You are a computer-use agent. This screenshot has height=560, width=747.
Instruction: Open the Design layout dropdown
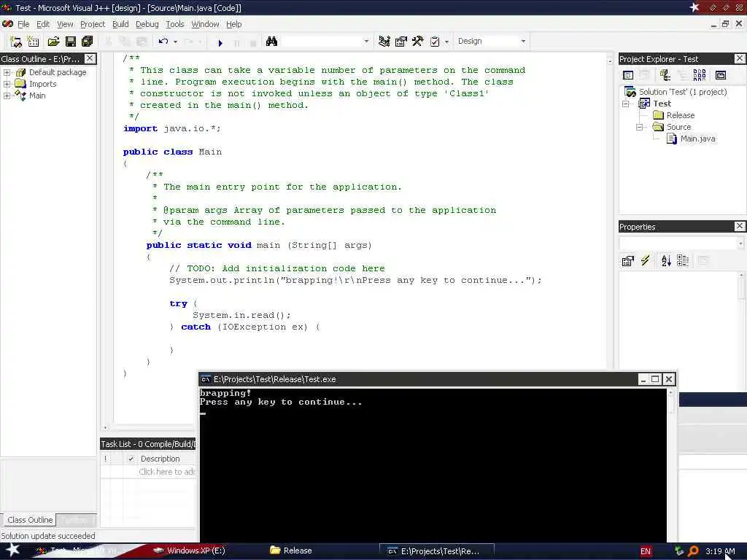[x=523, y=42]
